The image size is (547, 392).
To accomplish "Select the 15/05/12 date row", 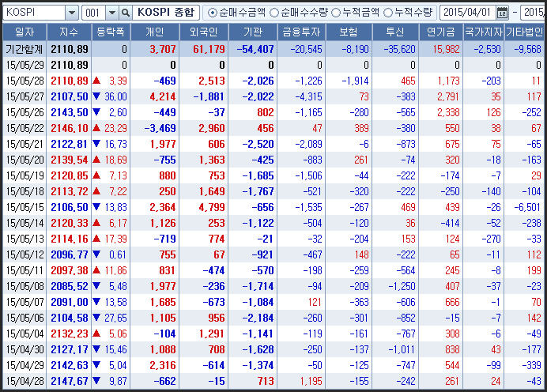I will (x=273, y=254).
